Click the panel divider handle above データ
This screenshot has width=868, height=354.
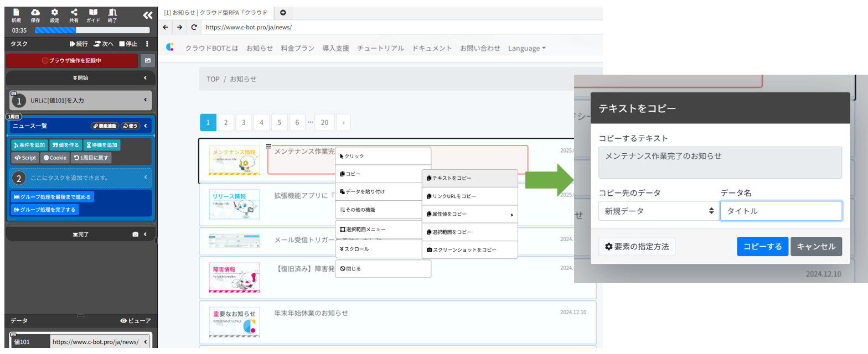[80, 316]
